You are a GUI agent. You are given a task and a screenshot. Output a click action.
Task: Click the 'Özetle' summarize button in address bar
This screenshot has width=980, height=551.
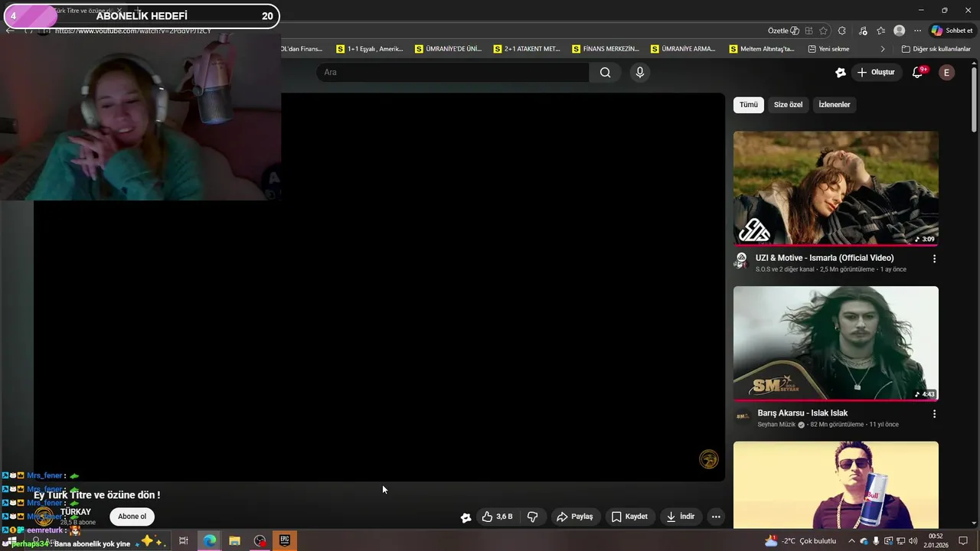click(783, 31)
